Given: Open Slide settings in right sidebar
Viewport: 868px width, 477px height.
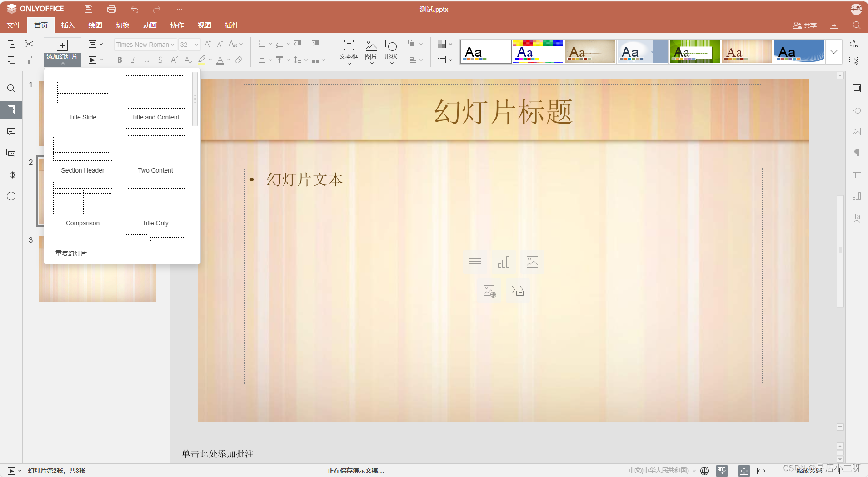Looking at the screenshot, I should (x=857, y=88).
